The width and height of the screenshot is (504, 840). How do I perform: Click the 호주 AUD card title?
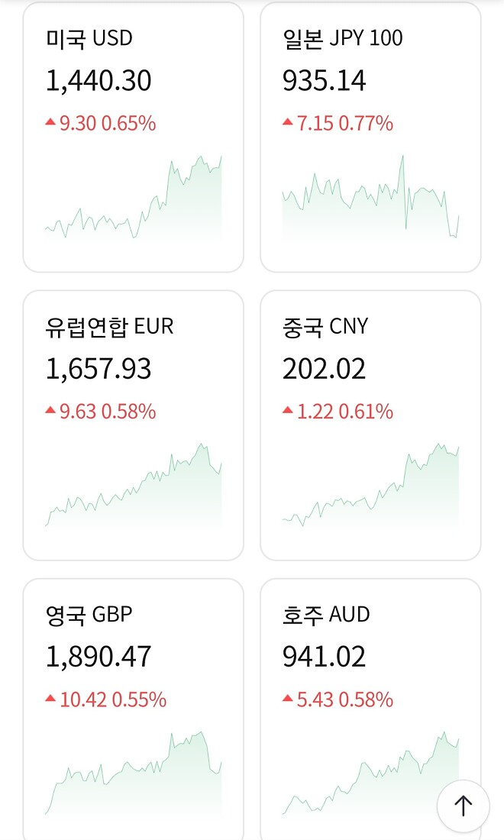click(x=325, y=614)
